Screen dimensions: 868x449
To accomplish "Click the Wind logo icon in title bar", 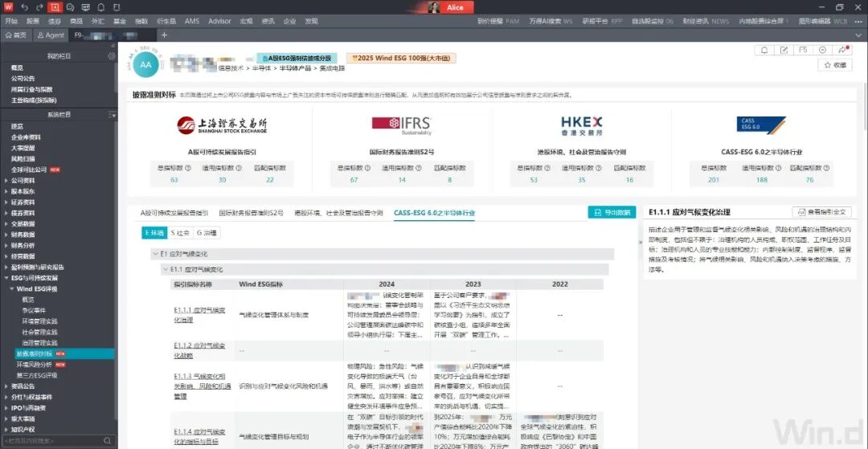I will pyautogui.click(x=8, y=7).
